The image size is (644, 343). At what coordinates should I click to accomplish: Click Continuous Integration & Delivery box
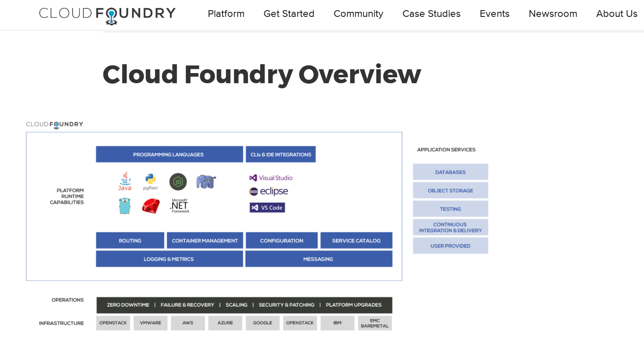[451, 227]
